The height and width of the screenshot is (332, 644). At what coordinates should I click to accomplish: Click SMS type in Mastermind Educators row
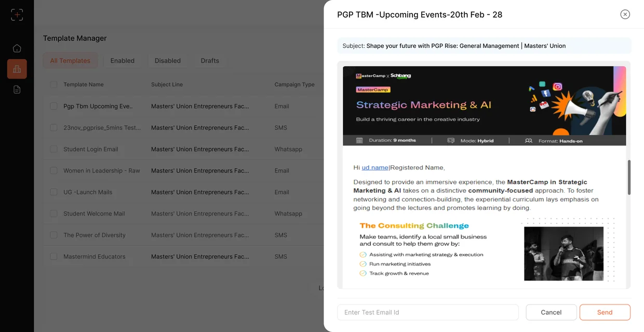281,257
